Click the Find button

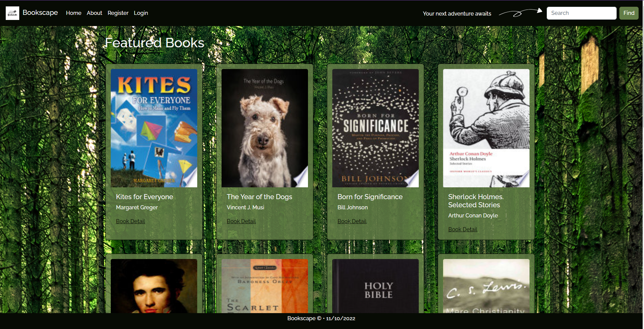(628, 13)
